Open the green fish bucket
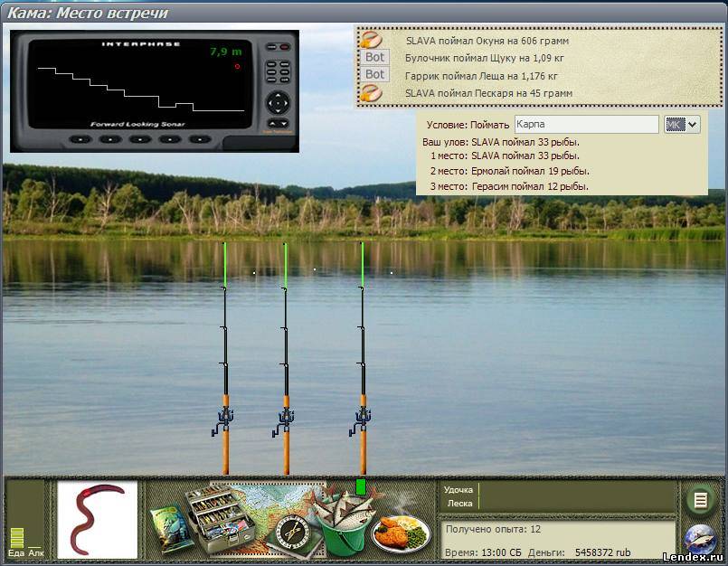The image size is (728, 566). click(x=345, y=524)
